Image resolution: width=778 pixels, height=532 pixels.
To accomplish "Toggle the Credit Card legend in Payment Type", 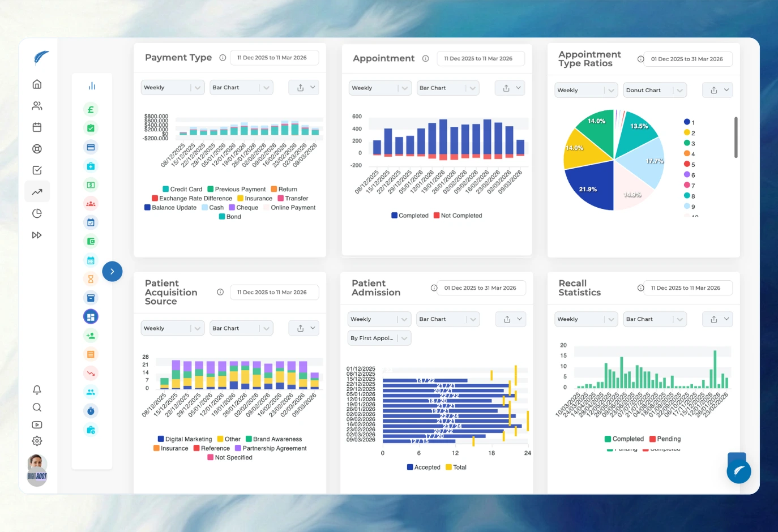I will [x=183, y=189].
